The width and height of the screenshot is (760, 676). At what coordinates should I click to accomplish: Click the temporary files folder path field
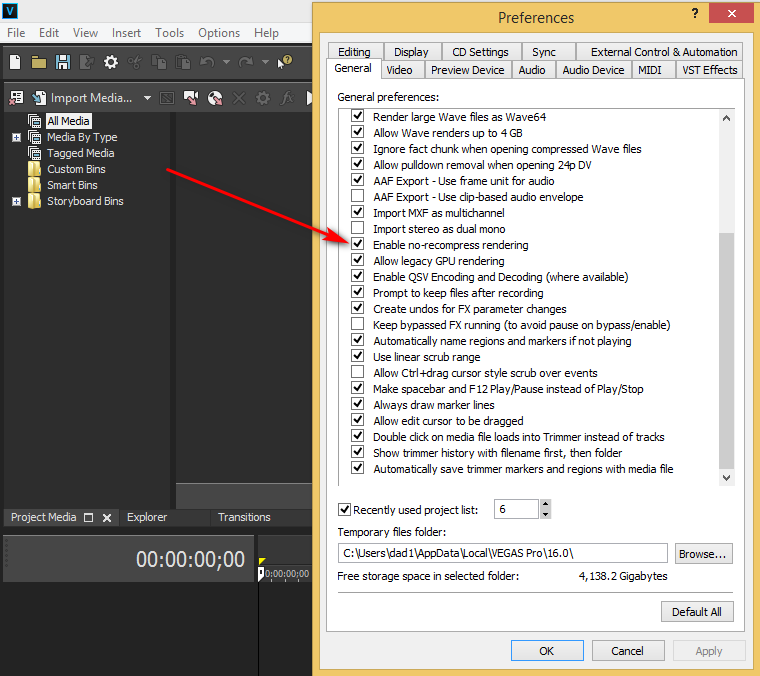pyautogui.click(x=503, y=553)
